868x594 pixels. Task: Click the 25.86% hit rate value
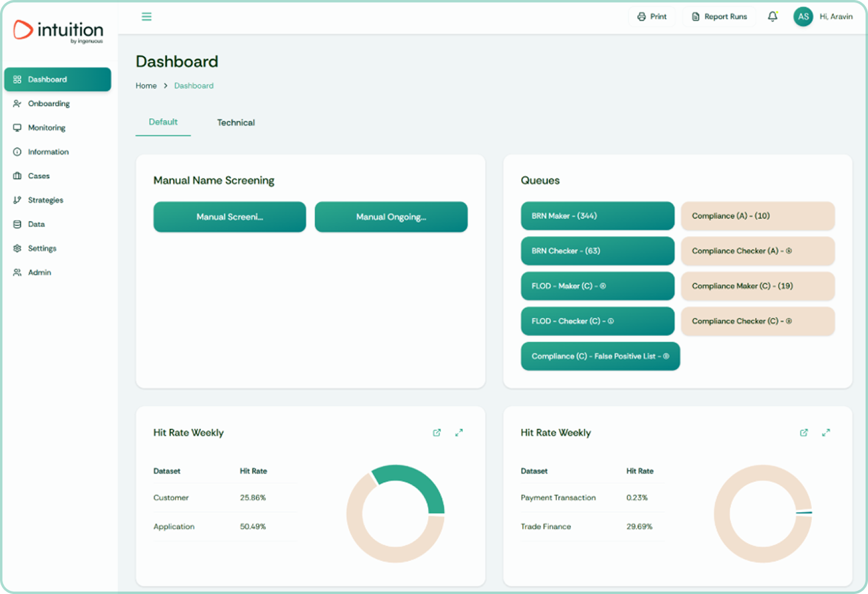tap(253, 498)
